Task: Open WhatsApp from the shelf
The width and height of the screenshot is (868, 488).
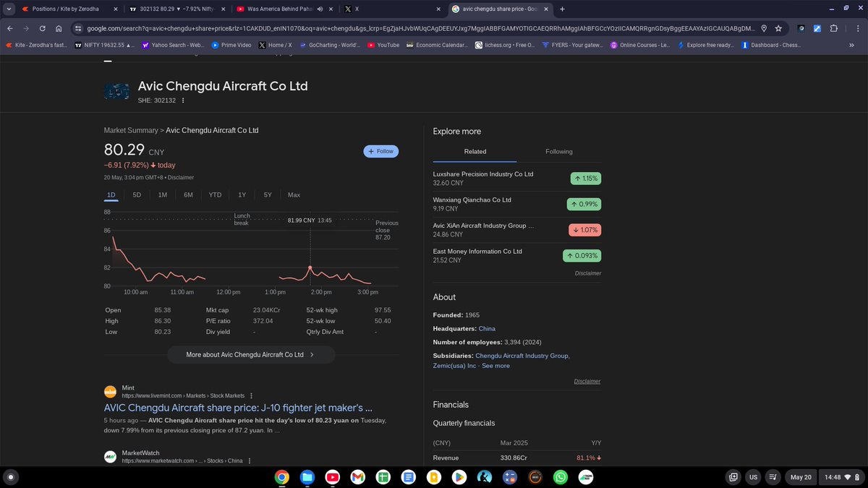Action: [561, 477]
